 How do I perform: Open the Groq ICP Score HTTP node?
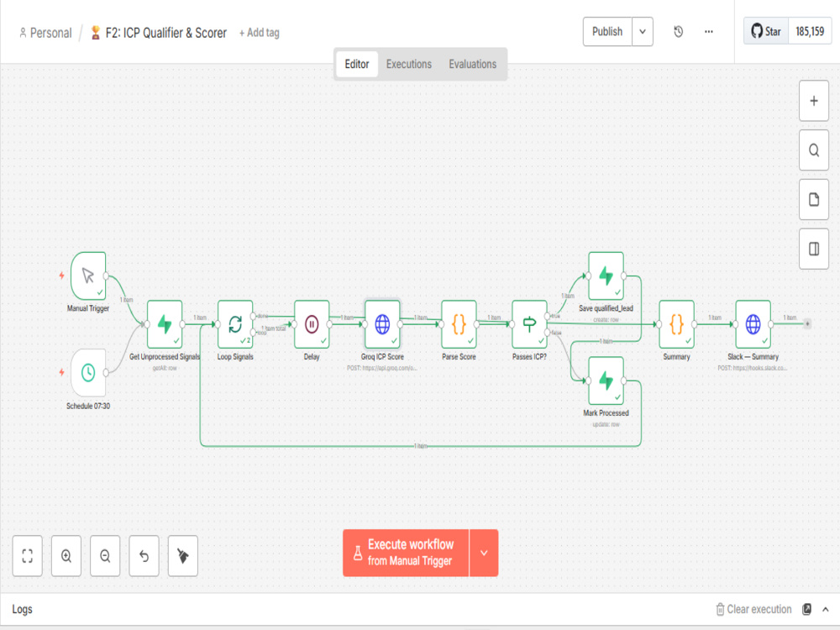382,324
